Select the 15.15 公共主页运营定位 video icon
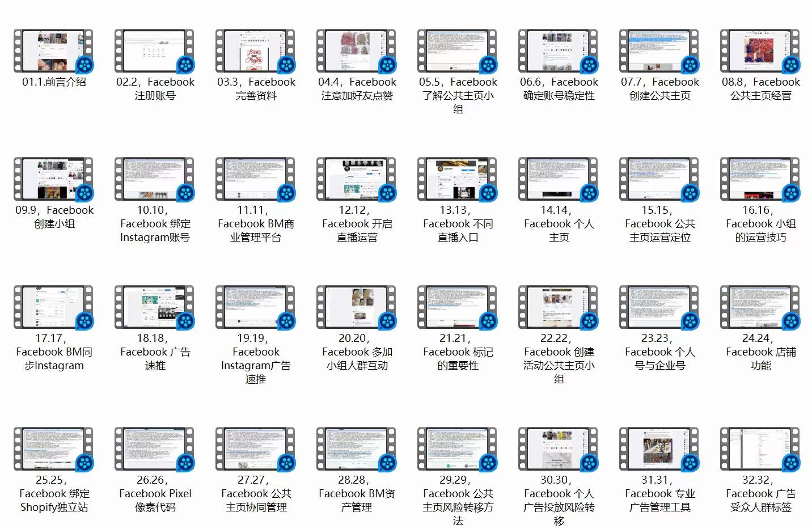This screenshot has width=812, height=529. pos(659,179)
